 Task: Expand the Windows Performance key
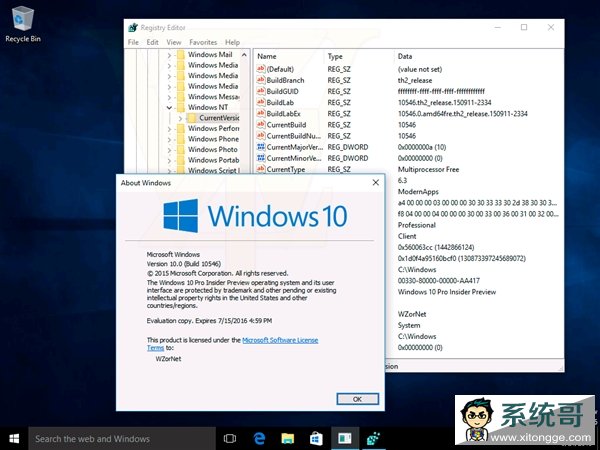click(x=169, y=129)
